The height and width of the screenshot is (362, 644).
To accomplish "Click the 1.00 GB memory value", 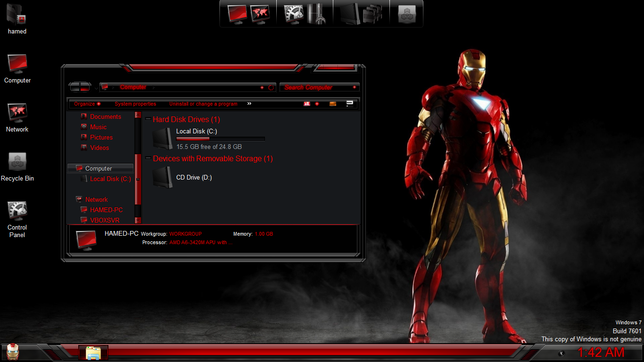I will [x=264, y=234].
